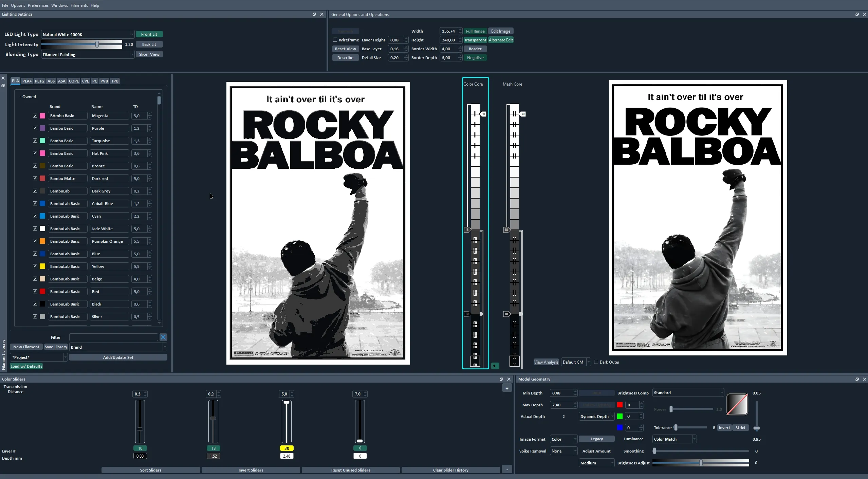868x479 pixels.
Task: Open the Image Format dropdown
Action: 564,439
